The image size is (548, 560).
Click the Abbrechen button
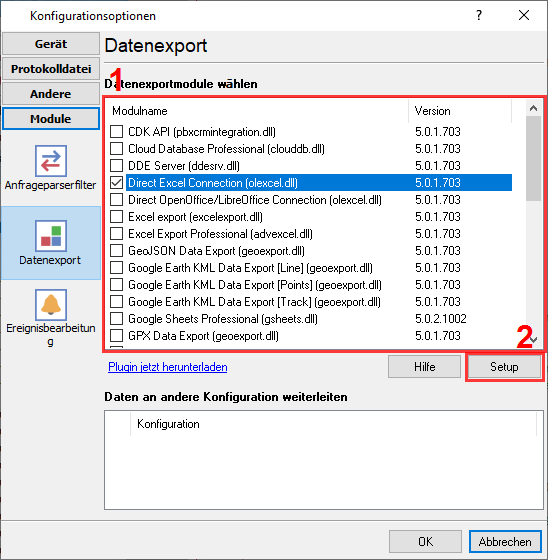(505, 541)
